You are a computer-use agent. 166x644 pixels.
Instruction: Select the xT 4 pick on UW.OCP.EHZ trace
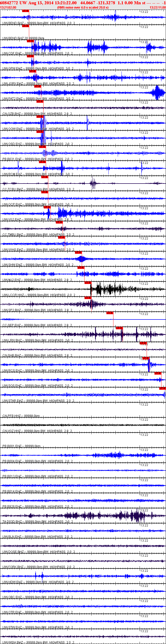pyautogui.click(x=45, y=192)
